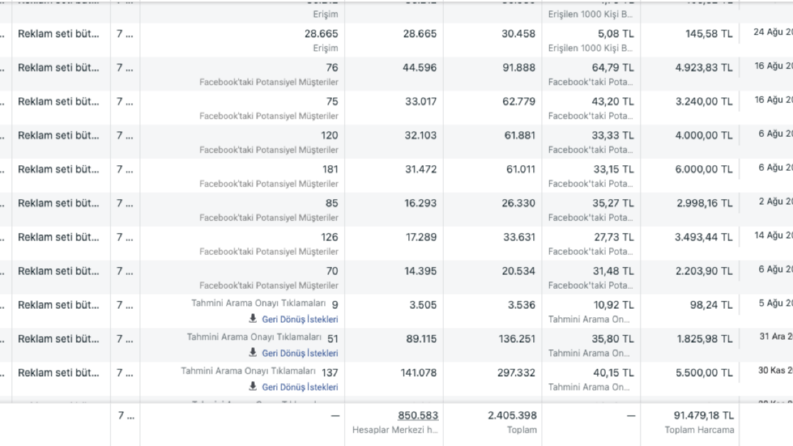
Task: Click reach value 32.103
Action: pos(421,136)
